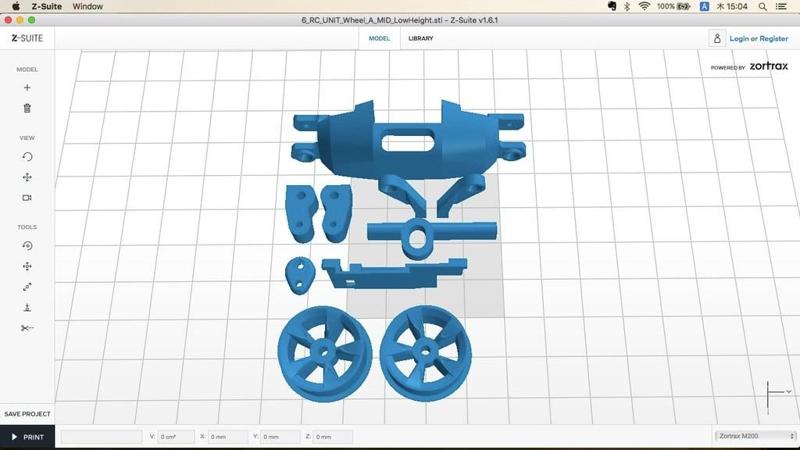Image resolution: width=800 pixels, height=450 pixels.
Task: Select the scale model tool
Action: [27, 287]
